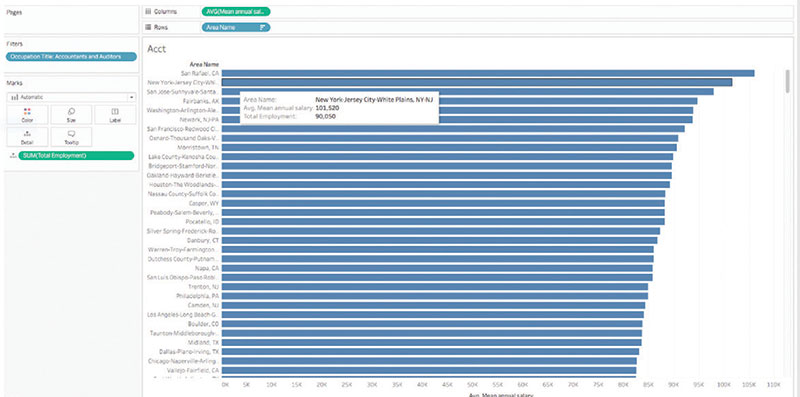Select the Area Name pill in Rows

[236, 28]
